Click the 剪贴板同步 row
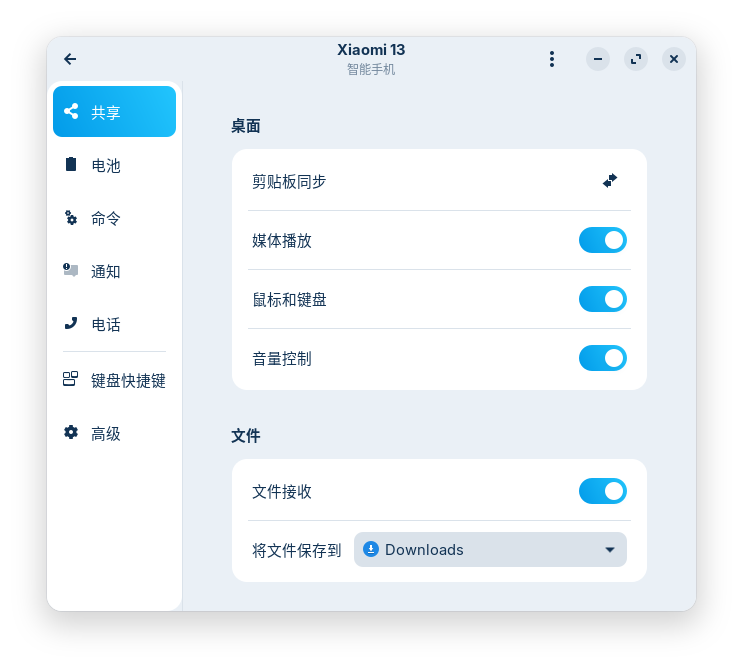The height and width of the screenshot is (668, 743). (439, 181)
